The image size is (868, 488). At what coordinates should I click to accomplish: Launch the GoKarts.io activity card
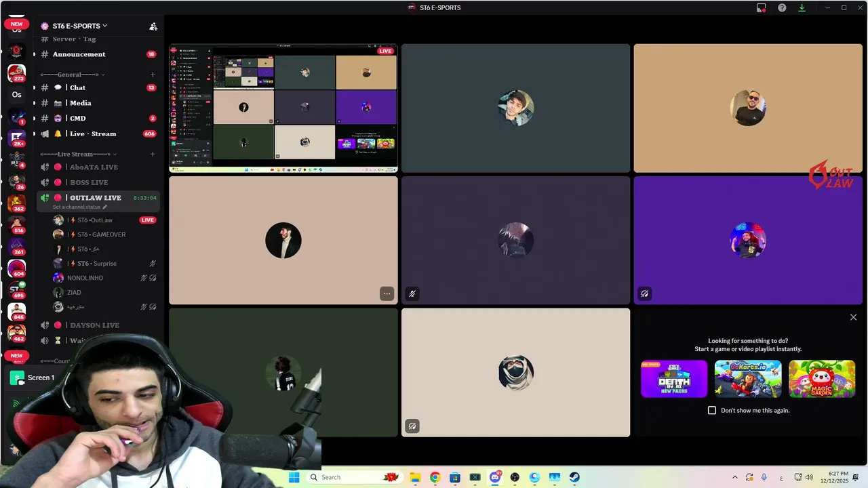[x=748, y=379]
